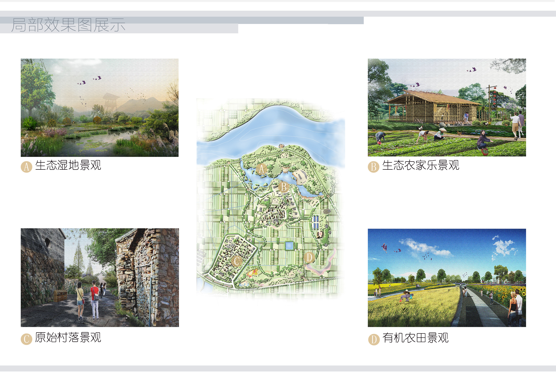
Task: Click the circle B badge beside 生态农家乐景观
Action: [x=373, y=167]
